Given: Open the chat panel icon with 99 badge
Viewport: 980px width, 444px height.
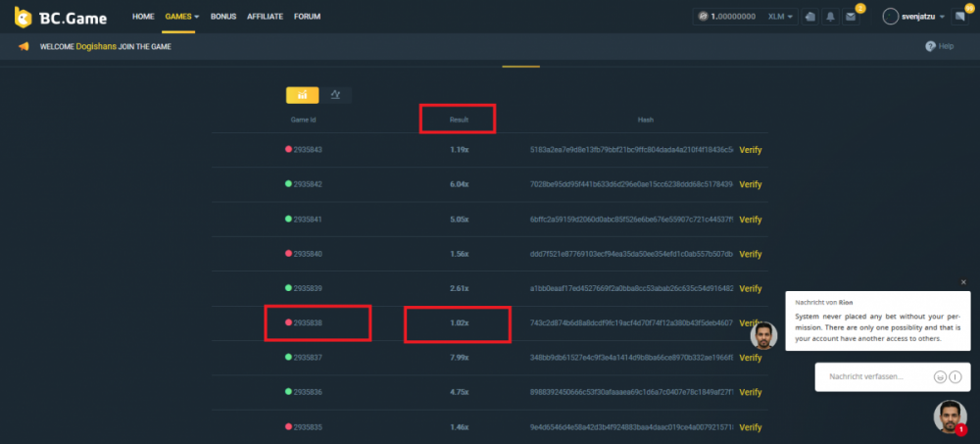Looking at the screenshot, I should 959,17.
